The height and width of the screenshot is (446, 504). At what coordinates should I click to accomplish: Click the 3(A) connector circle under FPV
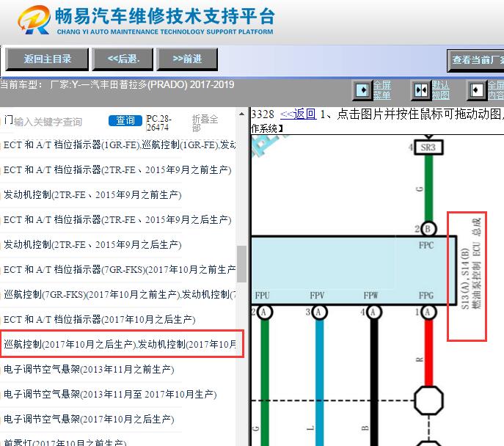[x=319, y=312]
